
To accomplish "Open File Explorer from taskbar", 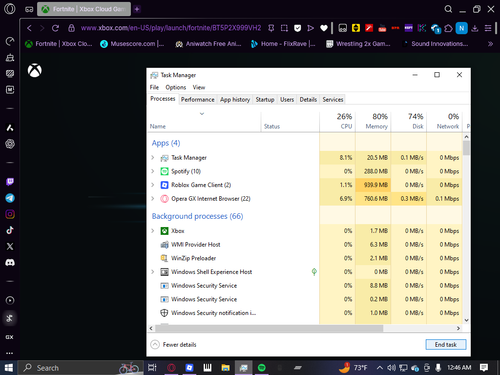I will tap(225, 368).
